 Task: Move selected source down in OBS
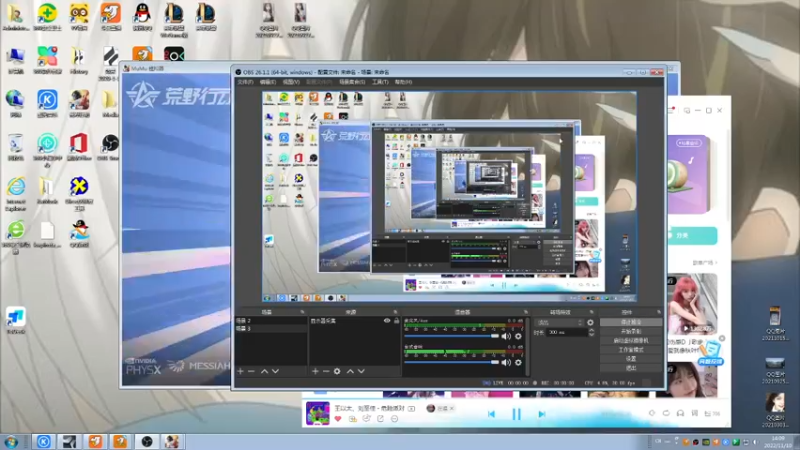361,371
